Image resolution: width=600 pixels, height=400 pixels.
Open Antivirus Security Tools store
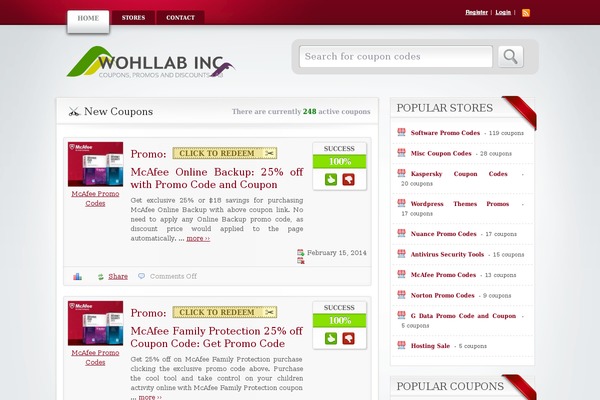(447, 255)
